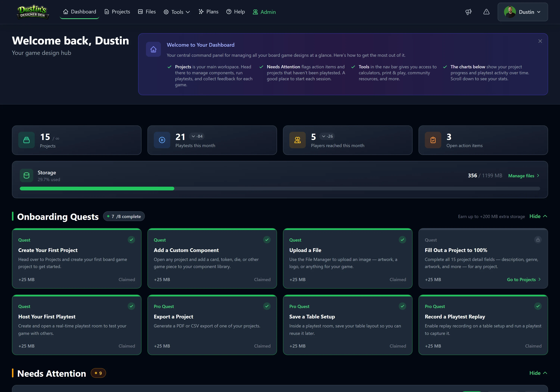Click checkmark on Save a Table Setup quest
Viewport: 560px width, 392px height.
[x=402, y=306]
